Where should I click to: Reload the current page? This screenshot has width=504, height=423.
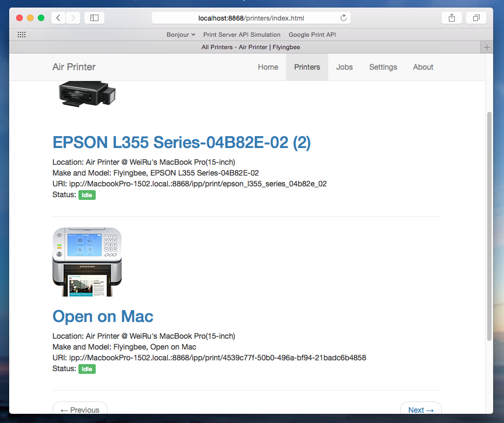(343, 18)
